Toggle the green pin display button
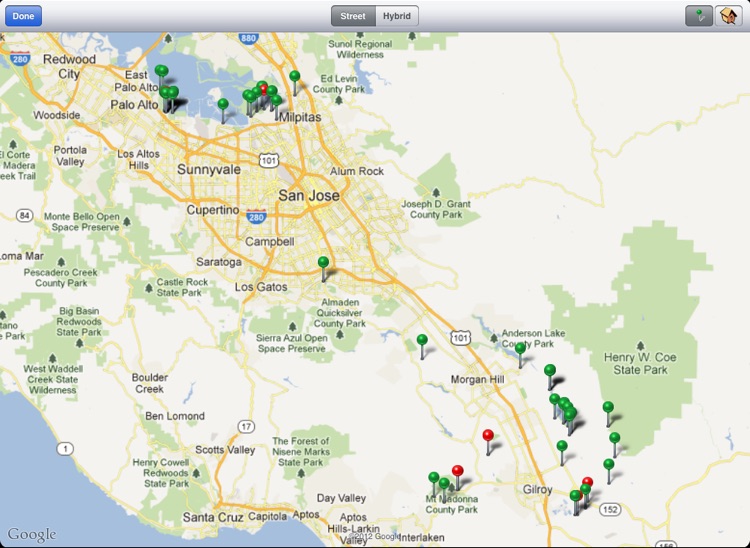Viewport: 750px width, 548px height. pos(699,16)
